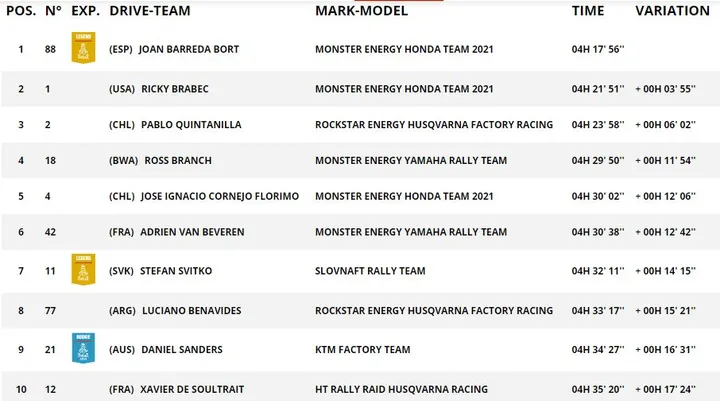Click Daniel Sanders' blue Rookie badge

[x=83, y=348]
